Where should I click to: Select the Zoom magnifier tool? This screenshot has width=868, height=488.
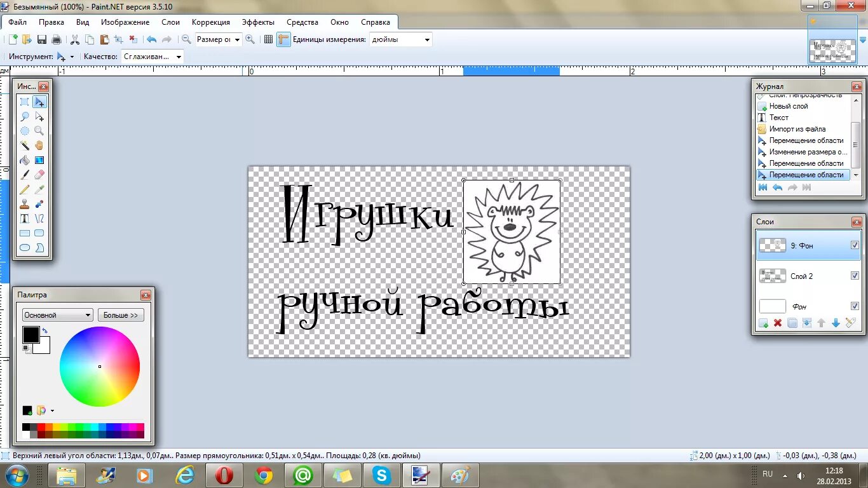point(39,131)
